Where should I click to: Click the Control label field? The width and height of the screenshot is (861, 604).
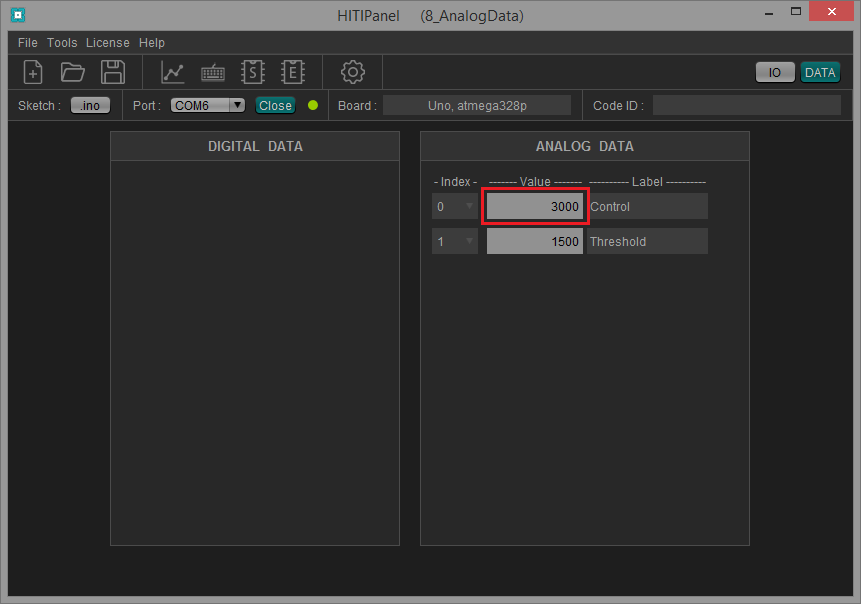click(647, 206)
